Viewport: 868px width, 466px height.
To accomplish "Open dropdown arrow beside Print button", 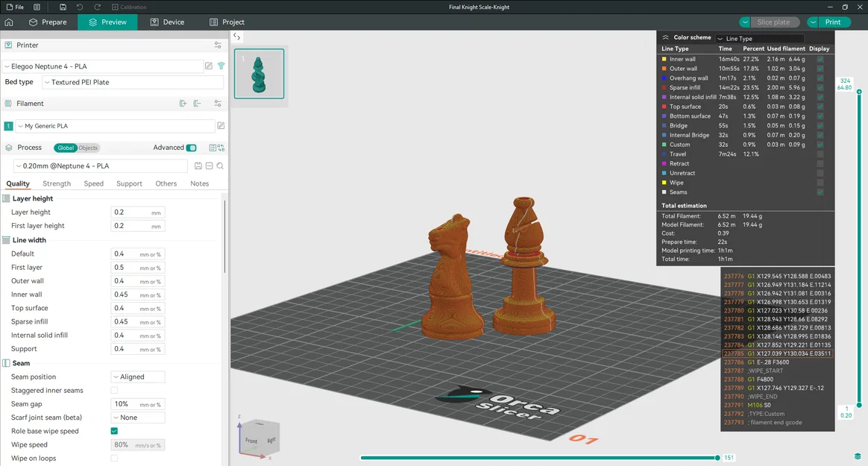I will click(812, 22).
